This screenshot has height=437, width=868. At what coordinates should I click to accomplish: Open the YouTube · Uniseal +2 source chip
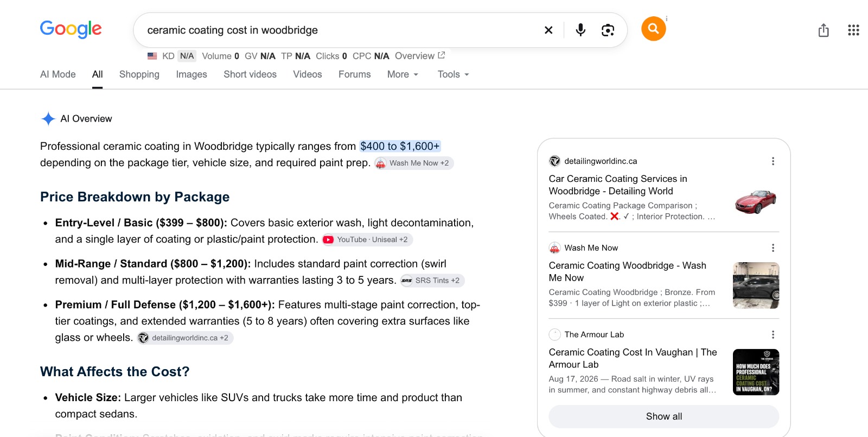pyautogui.click(x=367, y=239)
